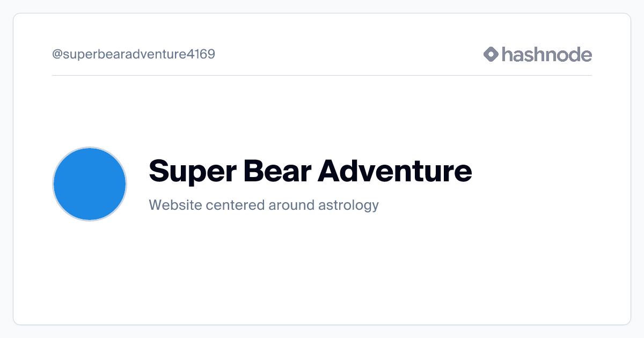
Task: Click the horizontal divider under the handle
Action: point(322,76)
